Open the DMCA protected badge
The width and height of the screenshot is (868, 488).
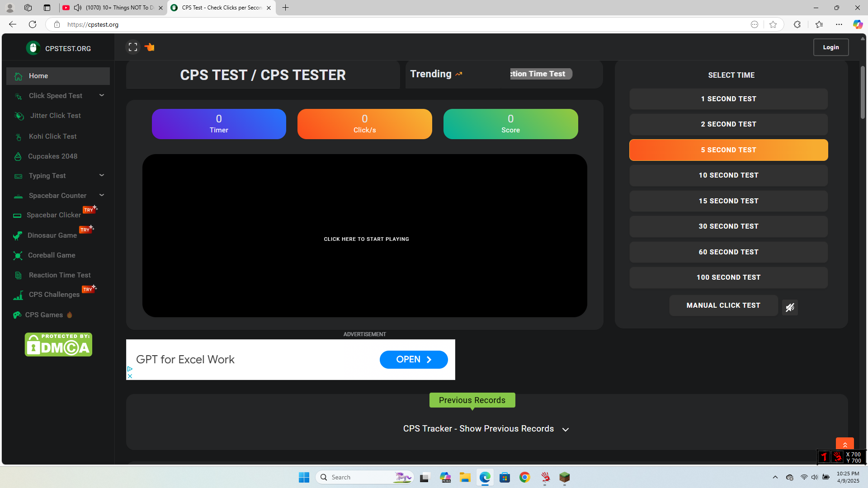point(58,345)
